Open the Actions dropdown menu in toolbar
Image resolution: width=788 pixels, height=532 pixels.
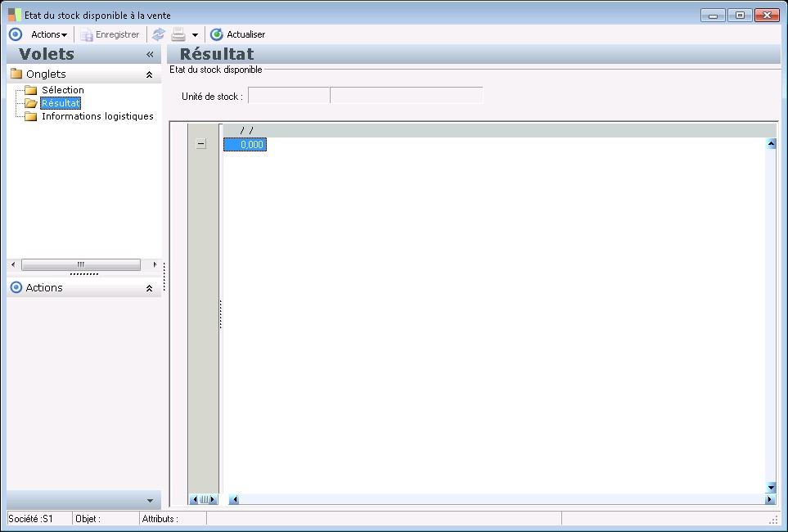pos(49,34)
